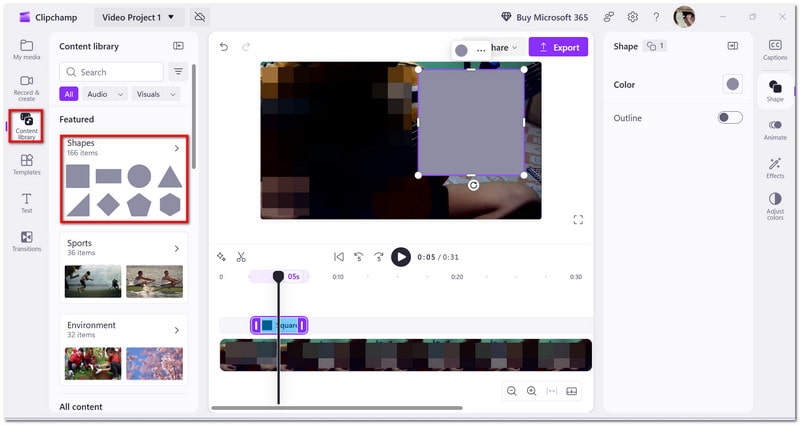The width and height of the screenshot is (800, 425).
Task: Click the Search field in Content library
Action: (x=111, y=72)
